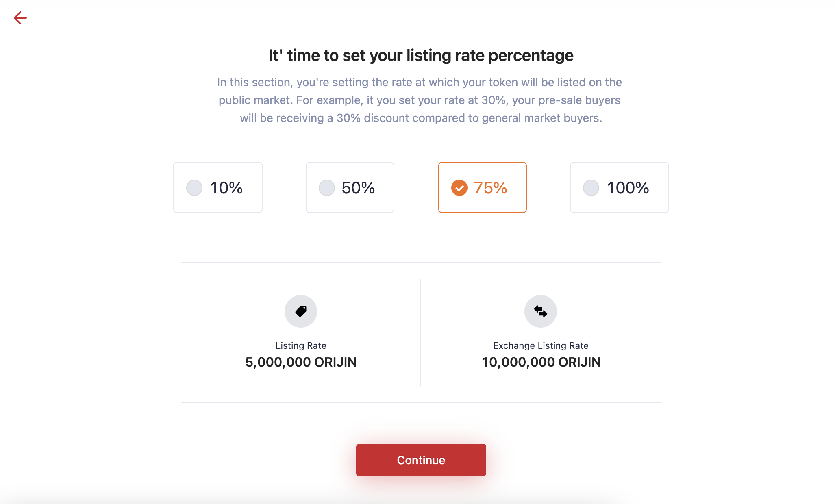835x504 pixels.
Task: Click the orange checkmark on 75%
Action: pyautogui.click(x=459, y=188)
